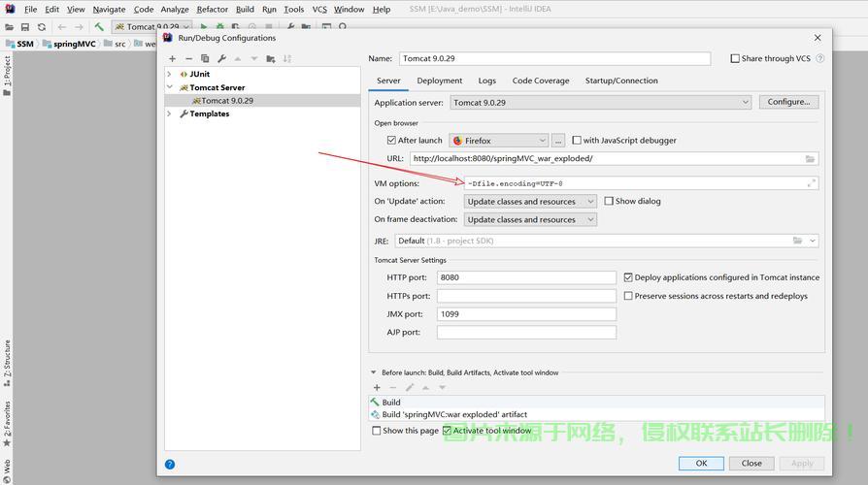868x485 pixels.
Task: Build the project with the hammer icon
Action: click(99, 26)
